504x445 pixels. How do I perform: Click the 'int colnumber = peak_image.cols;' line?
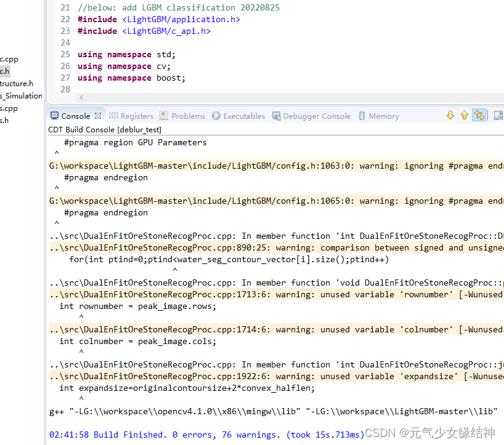[138, 342]
